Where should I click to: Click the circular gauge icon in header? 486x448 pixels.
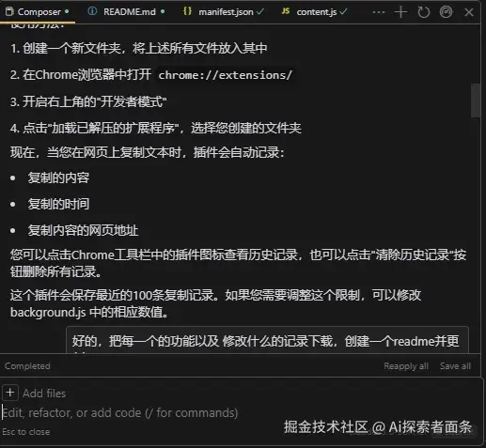[446, 12]
